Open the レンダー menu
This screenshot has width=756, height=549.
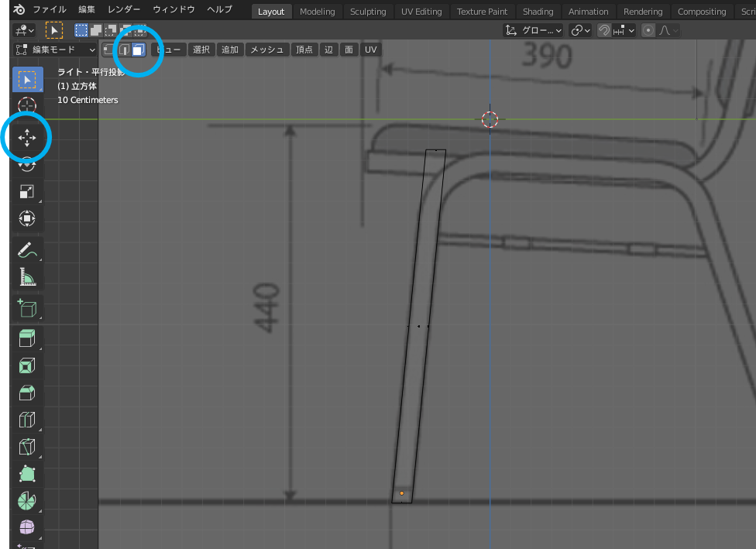(124, 9)
